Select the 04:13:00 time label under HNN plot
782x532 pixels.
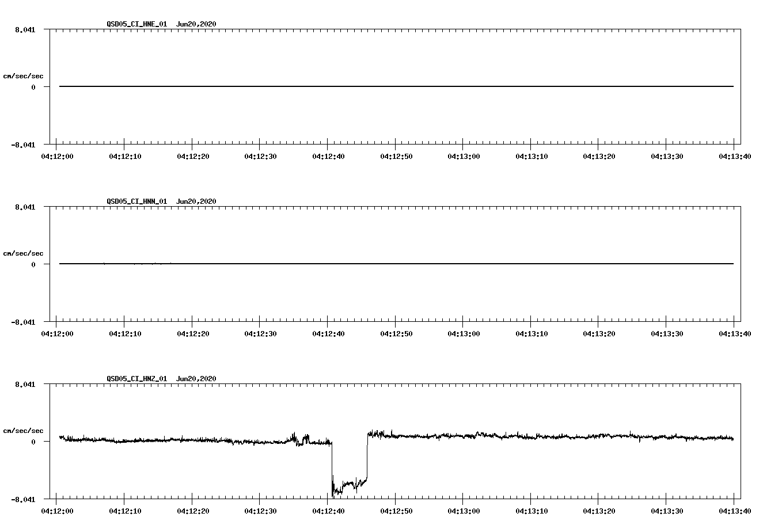click(463, 333)
